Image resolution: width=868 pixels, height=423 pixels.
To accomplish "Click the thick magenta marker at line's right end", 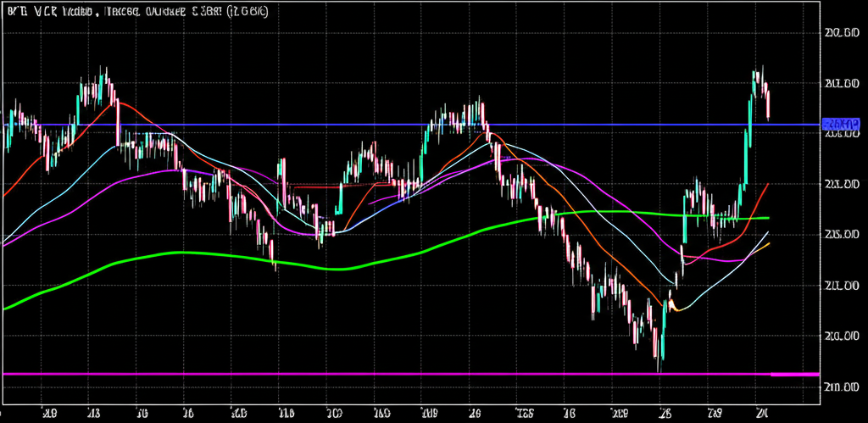I will (793, 373).
